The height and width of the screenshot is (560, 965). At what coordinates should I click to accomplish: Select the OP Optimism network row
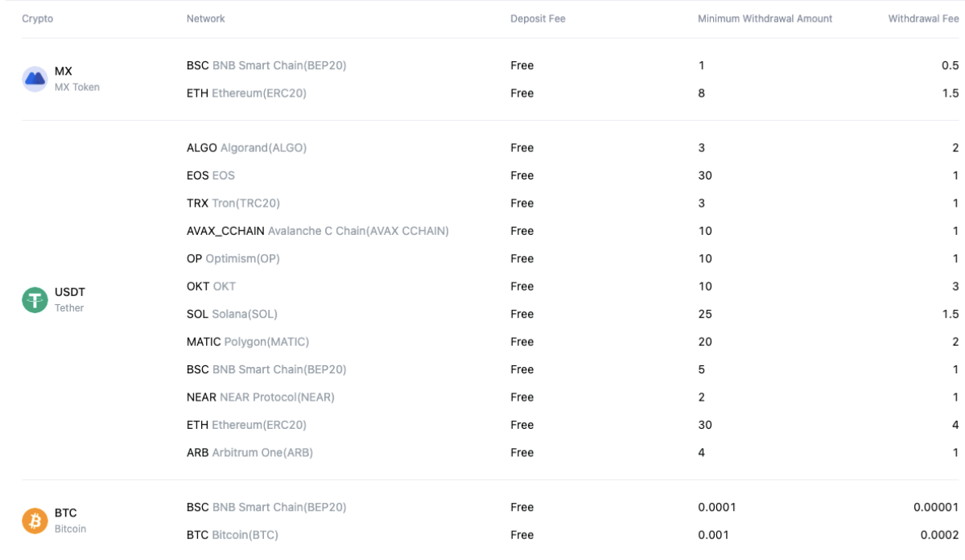233,259
